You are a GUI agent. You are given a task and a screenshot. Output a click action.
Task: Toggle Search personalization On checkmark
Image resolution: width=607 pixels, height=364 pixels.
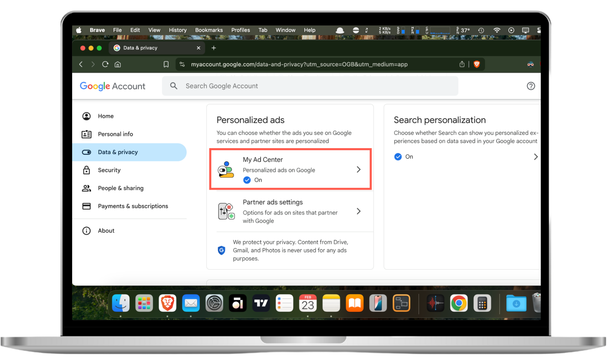[398, 157]
